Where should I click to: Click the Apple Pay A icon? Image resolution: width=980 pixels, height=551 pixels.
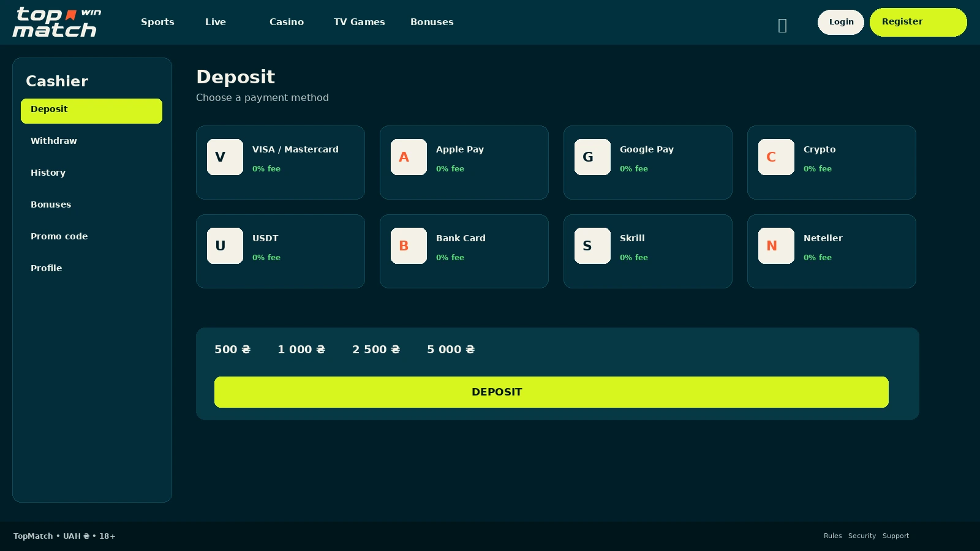[x=409, y=157]
